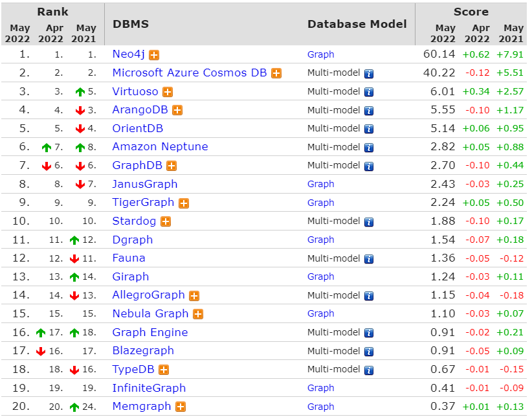Click the Graph model link in Giraph row
This screenshot has height=417, width=532.
coord(320,276)
